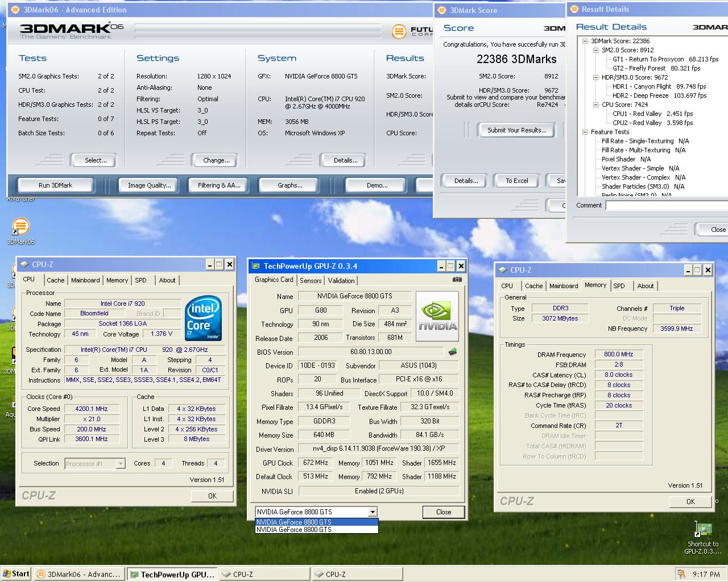
Task: Switch to Sensors tab in GPU-Z
Action: (311, 281)
